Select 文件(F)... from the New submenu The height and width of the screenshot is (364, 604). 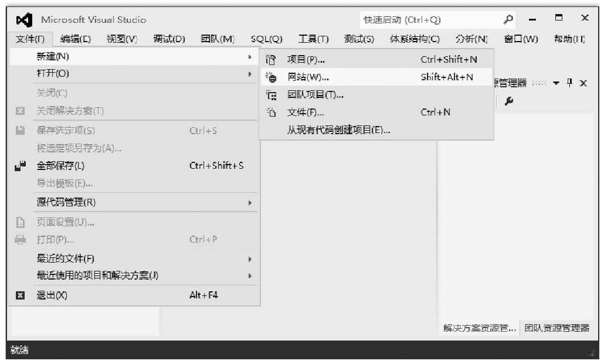(x=376, y=112)
